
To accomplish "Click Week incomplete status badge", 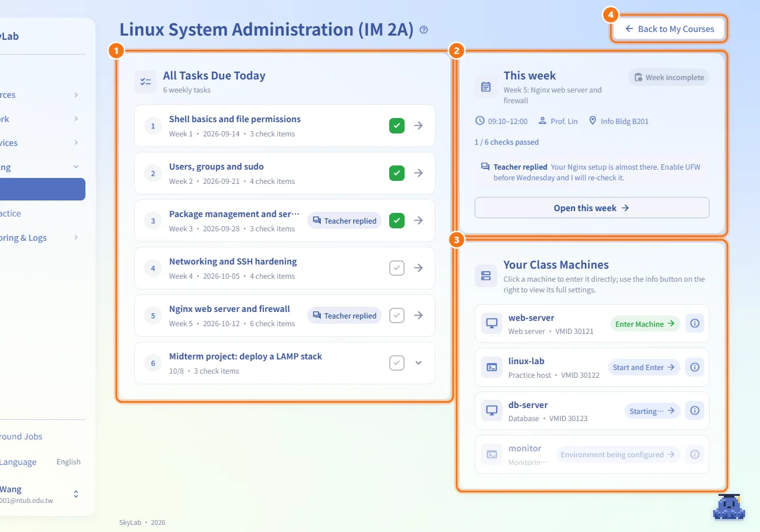I will (669, 78).
